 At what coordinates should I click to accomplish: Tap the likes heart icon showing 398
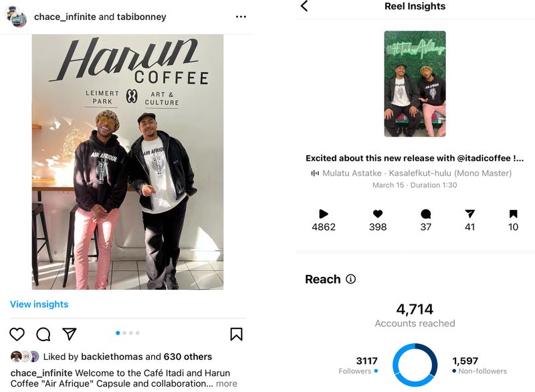tap(378, 214)
